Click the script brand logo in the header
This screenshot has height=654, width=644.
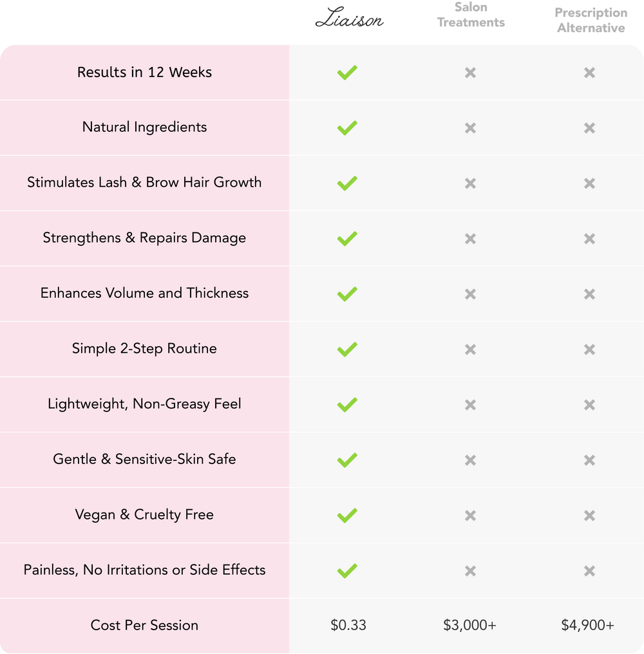[x=349, y=20]
